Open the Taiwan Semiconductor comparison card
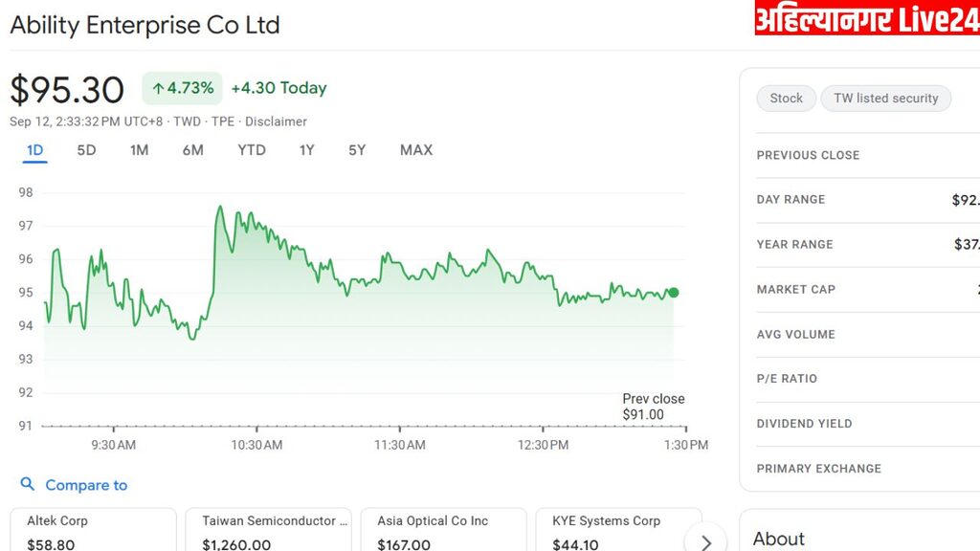 pos(268,531)
